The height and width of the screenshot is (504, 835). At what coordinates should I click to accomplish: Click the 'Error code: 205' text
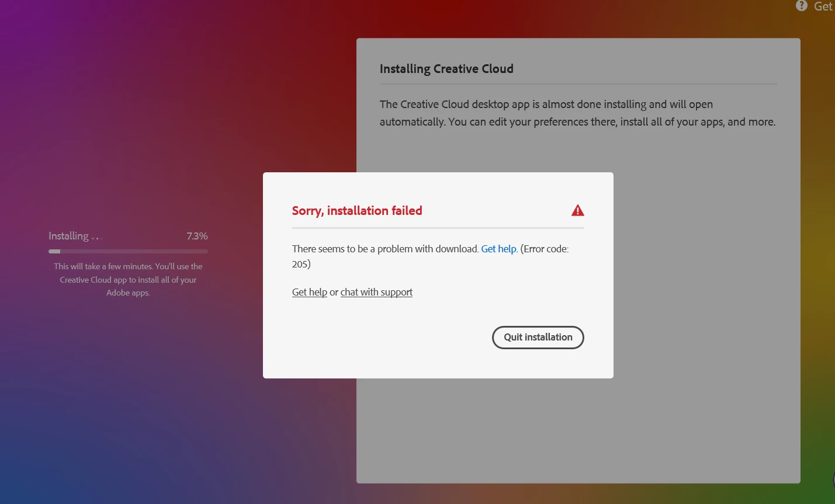click(430, 256)
